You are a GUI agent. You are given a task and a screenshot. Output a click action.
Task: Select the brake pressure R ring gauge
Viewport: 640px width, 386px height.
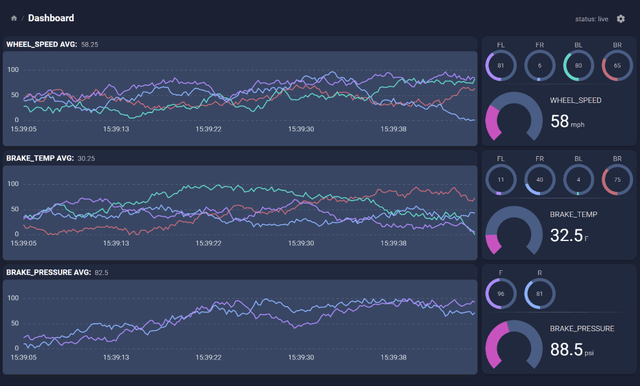click(540, 293)
